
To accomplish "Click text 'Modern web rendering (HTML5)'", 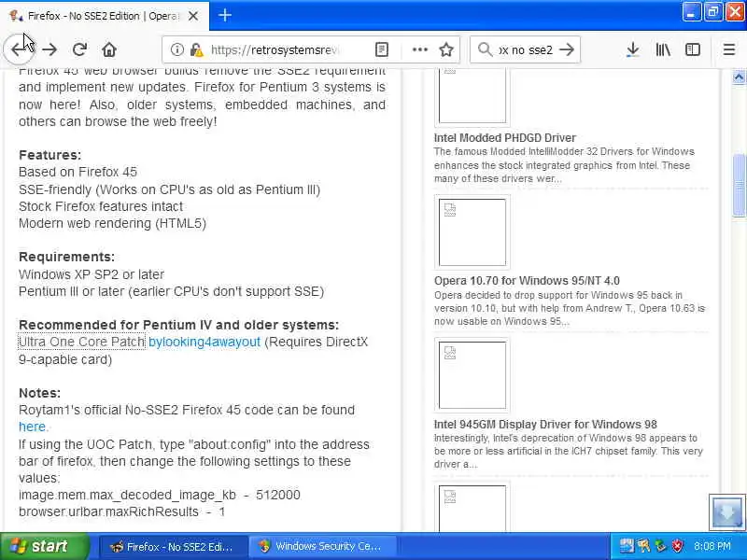I will (x=112, y=223).
